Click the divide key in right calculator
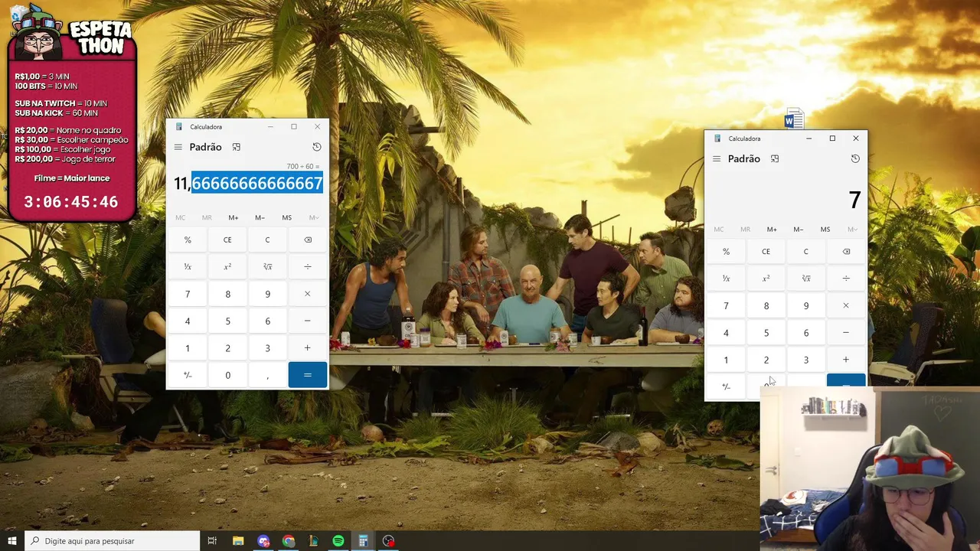The width and height of the screenshot is (980, 551). tap(846, 279)
